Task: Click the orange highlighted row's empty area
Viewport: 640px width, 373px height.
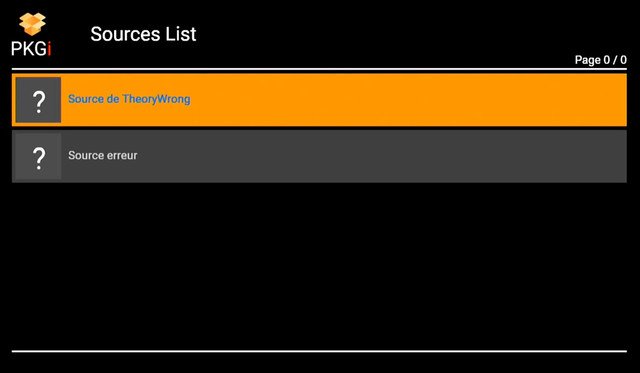Action: tap(408, 100)
